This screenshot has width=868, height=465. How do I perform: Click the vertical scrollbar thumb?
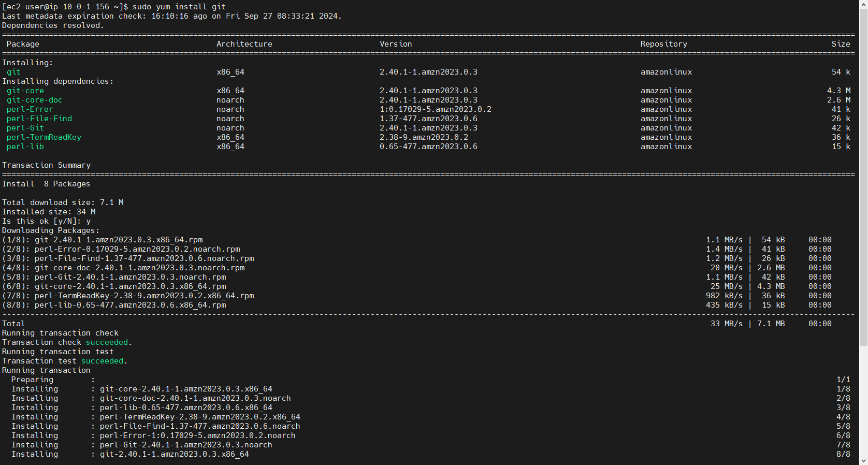[863, 176]
